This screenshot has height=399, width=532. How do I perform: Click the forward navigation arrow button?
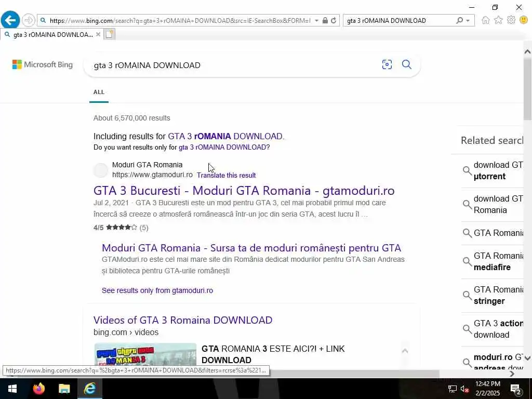[29, 20]
